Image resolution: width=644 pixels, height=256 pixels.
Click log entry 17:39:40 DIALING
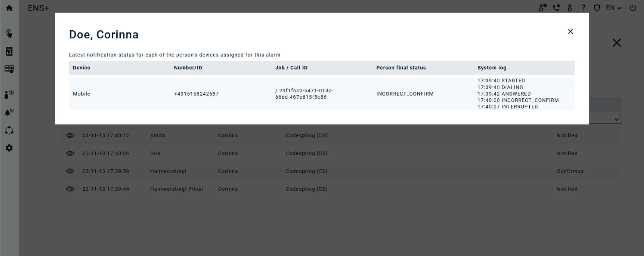coord(500,87)
